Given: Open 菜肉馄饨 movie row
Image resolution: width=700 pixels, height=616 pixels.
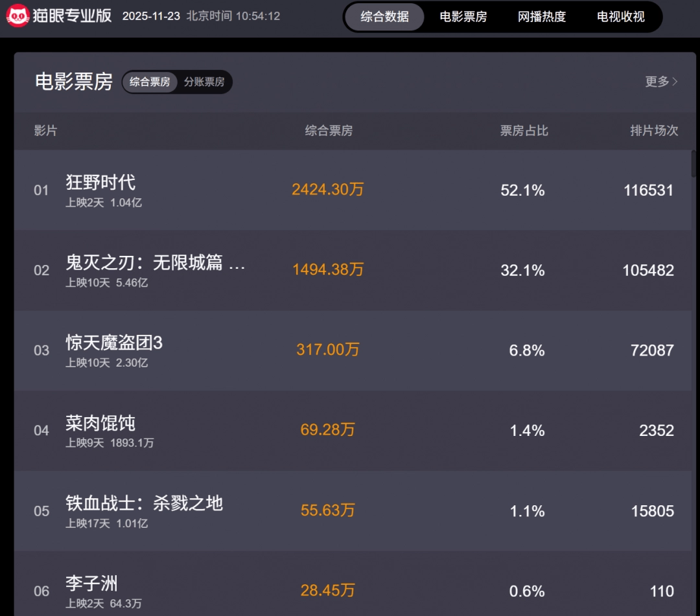Looking at the screenshot, I should click(x=100, y=424).
